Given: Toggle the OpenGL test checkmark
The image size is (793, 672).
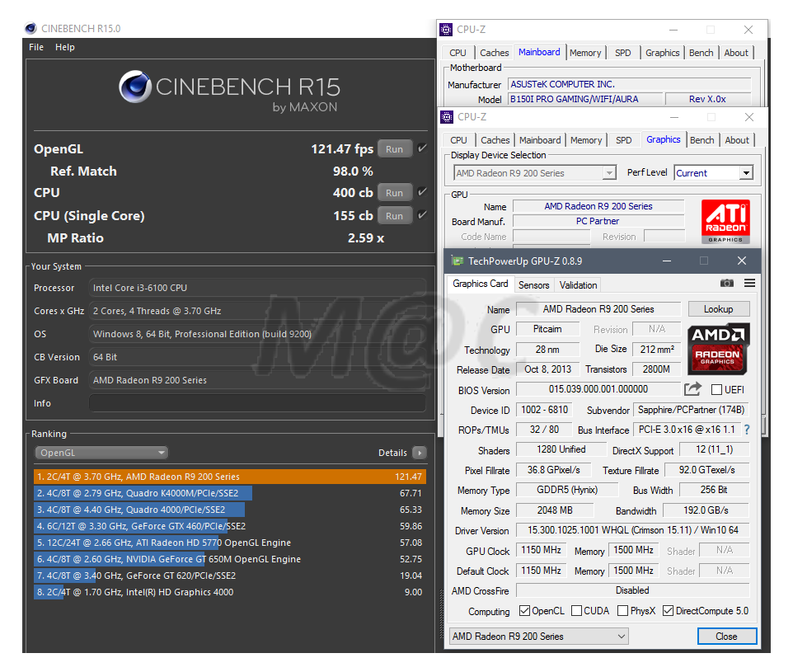Looking at the screenshot, I should point(423,148).
